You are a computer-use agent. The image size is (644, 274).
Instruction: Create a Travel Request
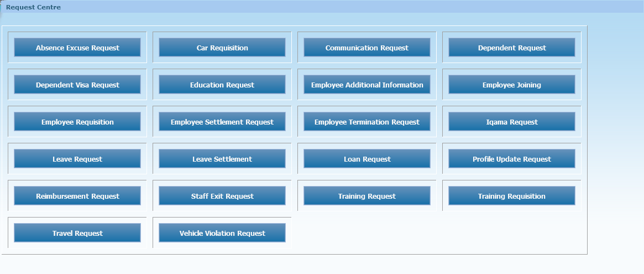[77, 233]
